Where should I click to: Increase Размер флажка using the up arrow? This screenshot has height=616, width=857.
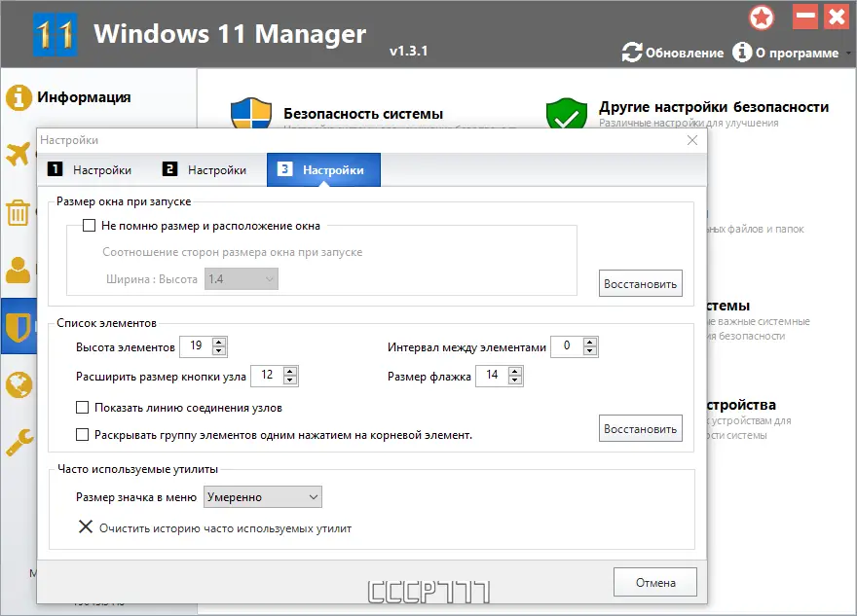click(513, 371)
